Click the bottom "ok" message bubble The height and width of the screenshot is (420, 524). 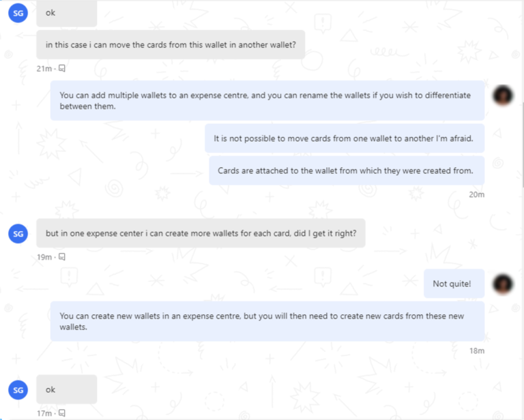[x=66, y=389]
